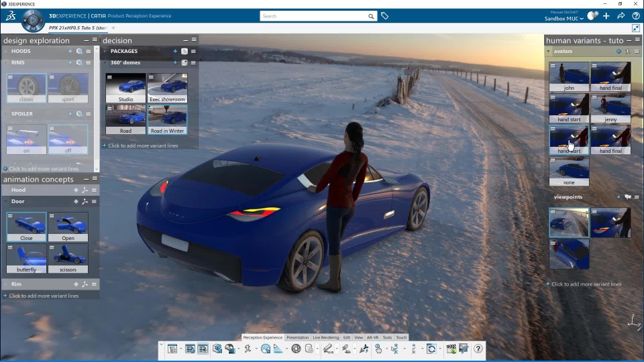Minimize the design exploration panel

click(x=87, y=40)
